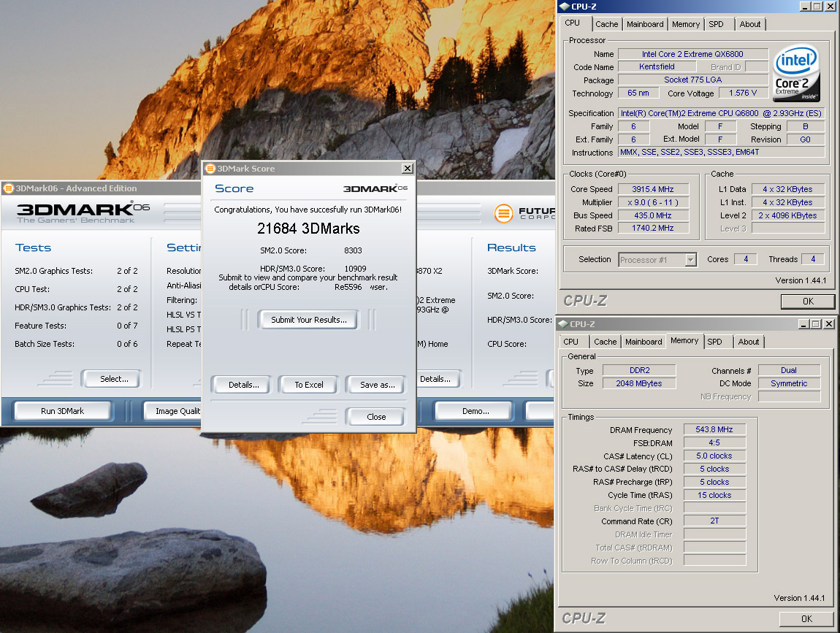Click Core Speed value 3915.4 MHz
The image size is (840, 633).
point(653,189)
